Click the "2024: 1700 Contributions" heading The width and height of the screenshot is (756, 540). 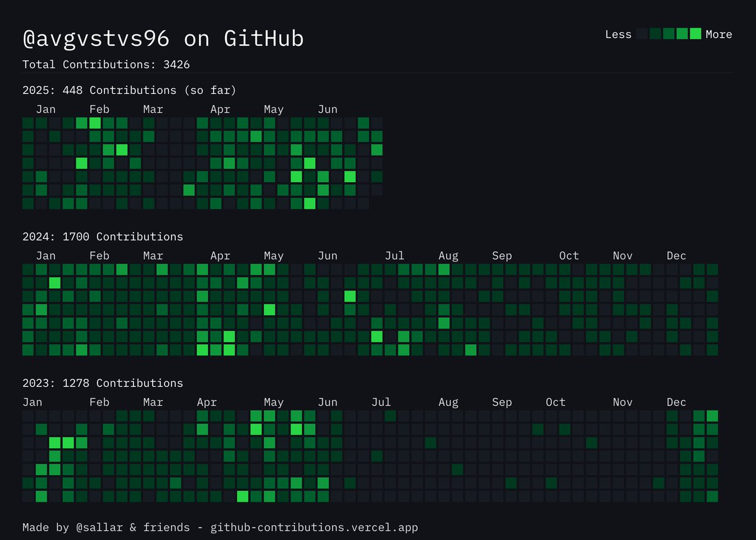click(x=103, y=237)
